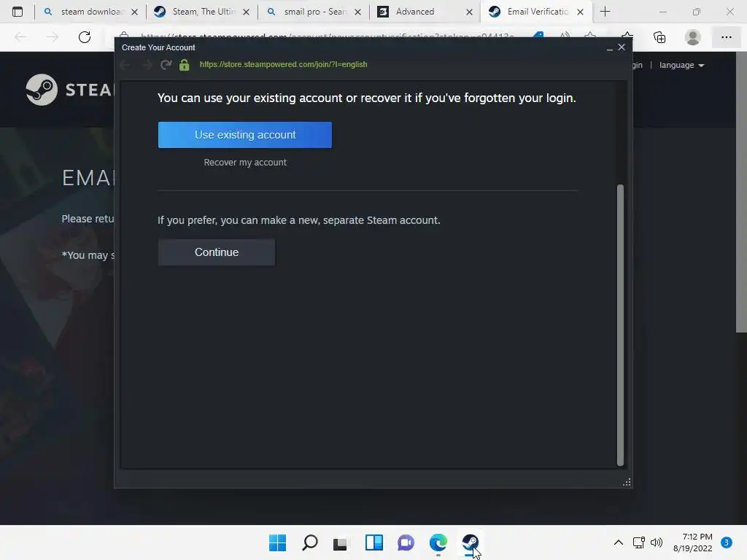Open Widgets from the taskbar
Viewport: 747px width, 560px height.
click(x=374, y=542)
